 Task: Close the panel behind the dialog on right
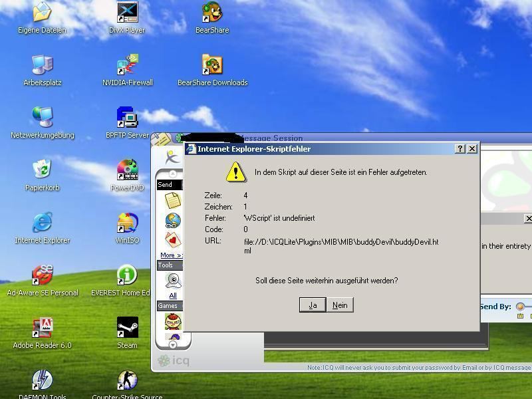pyautogui.click(x=528, y=219)
